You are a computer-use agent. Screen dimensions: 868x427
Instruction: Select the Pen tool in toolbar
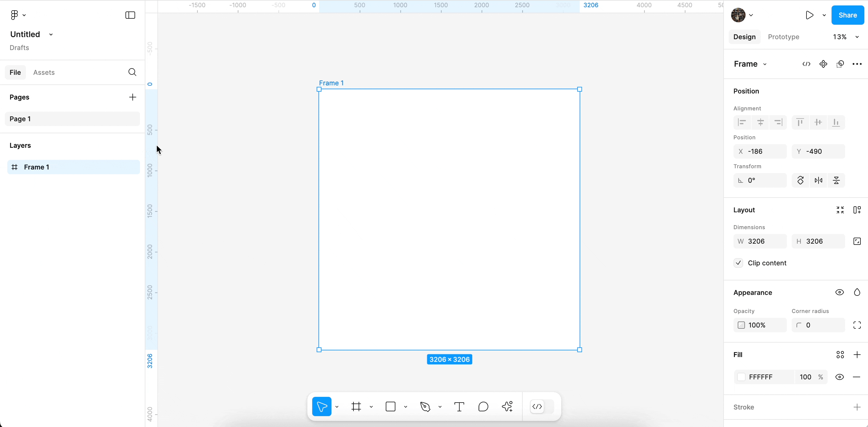(x=425, y=406)
